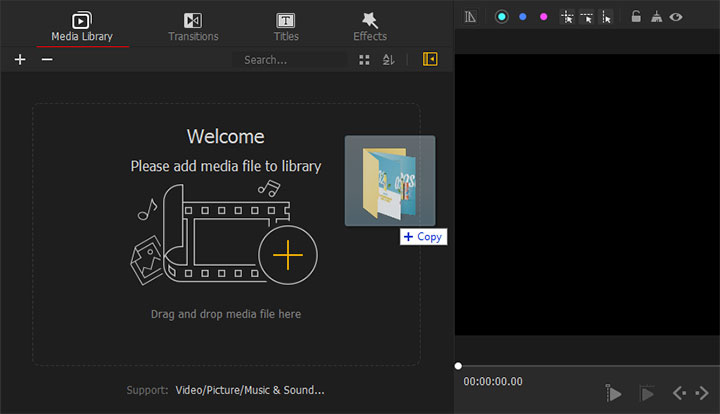Select the cyan color marker

coord(502,17)
